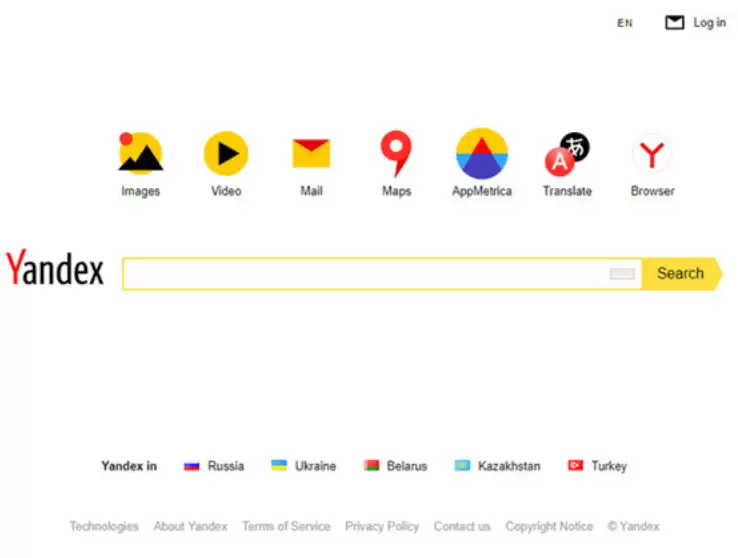Open the AppMetrica icon

pyautogui.click(x=482, y=153)
